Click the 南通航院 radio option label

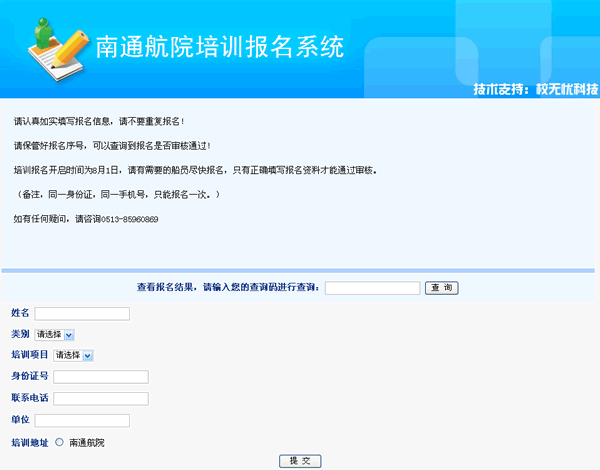click(87, 443)
